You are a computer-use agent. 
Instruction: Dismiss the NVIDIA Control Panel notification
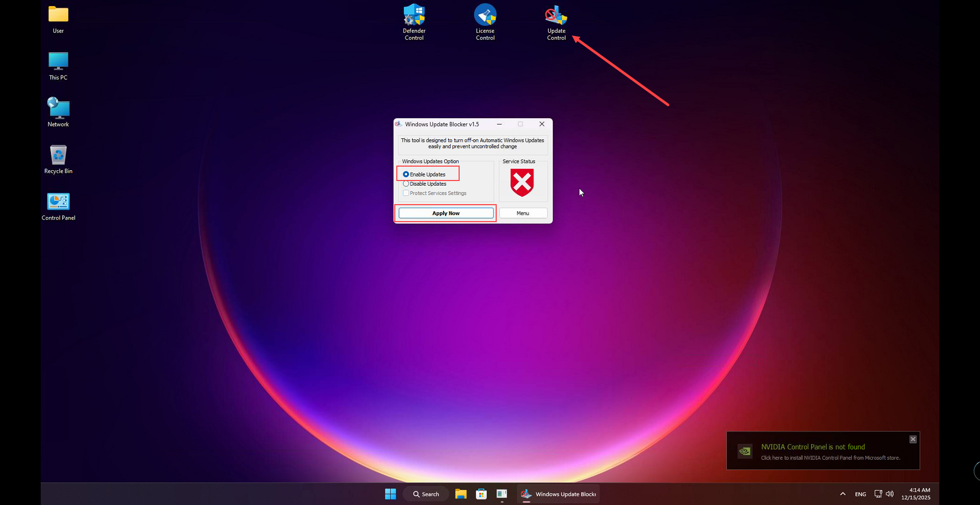[913, 439]
